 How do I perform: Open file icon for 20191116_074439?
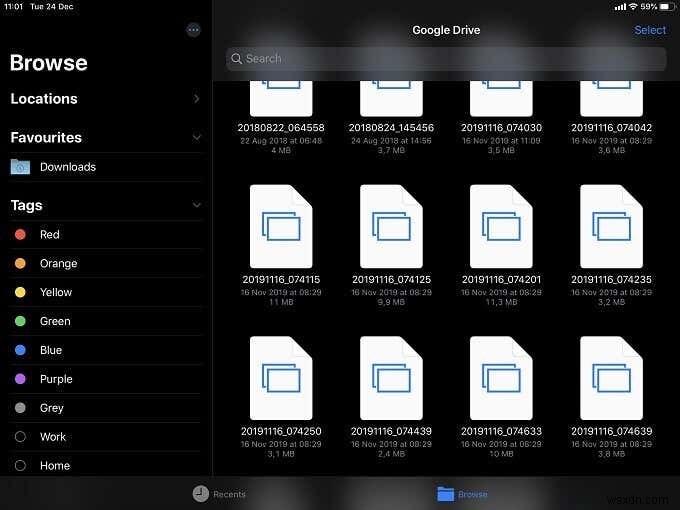[391, 378]
